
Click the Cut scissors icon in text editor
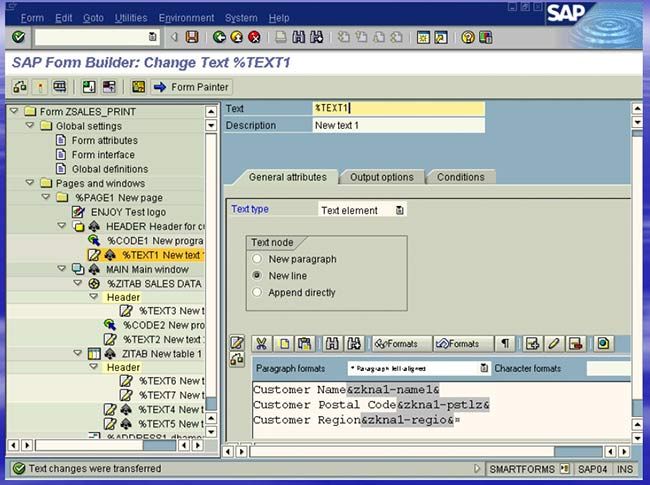click(262, 344)
